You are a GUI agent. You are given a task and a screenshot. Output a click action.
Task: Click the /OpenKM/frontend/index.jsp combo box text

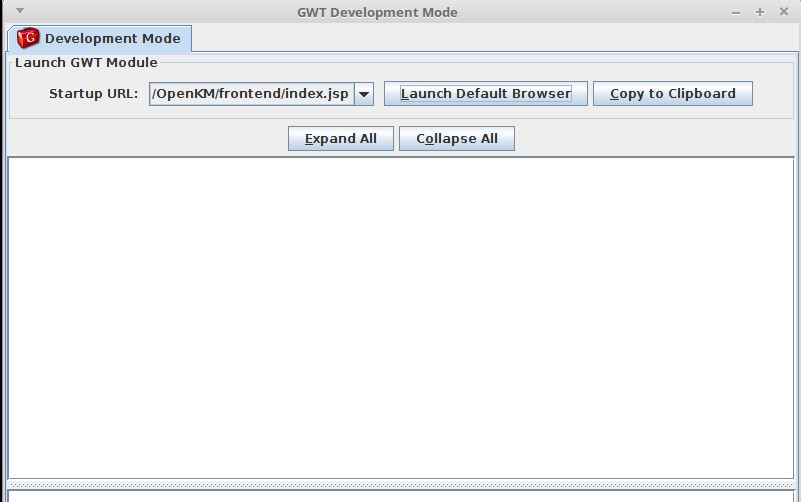(x=250, y=94)
